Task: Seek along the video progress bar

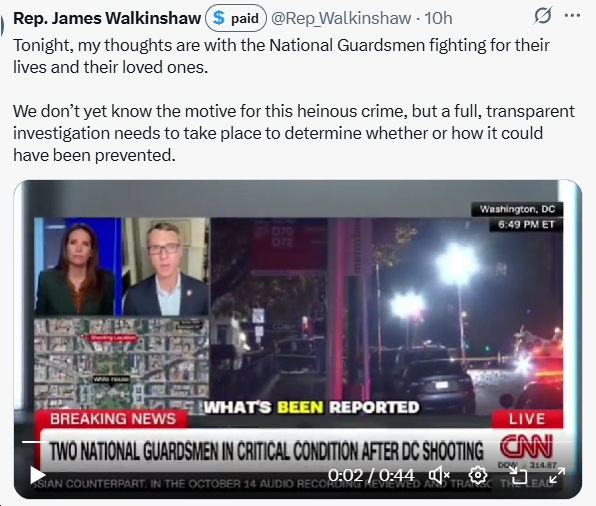Action: tap(298, 442)
